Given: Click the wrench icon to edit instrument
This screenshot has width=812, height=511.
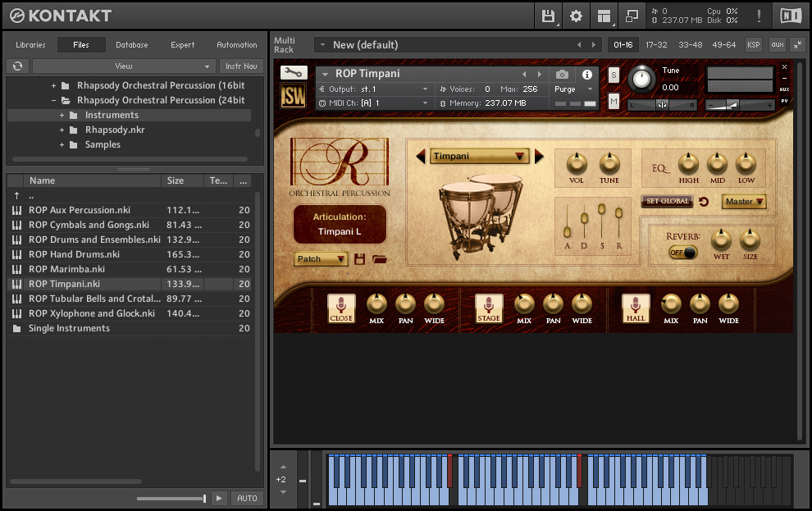Looking at the screenshot, I should (293, 73).
